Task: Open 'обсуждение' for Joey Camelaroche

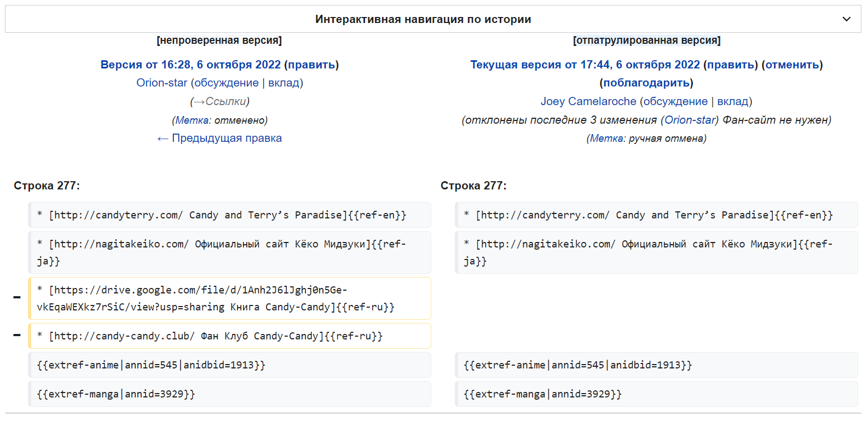Action: 675,101
